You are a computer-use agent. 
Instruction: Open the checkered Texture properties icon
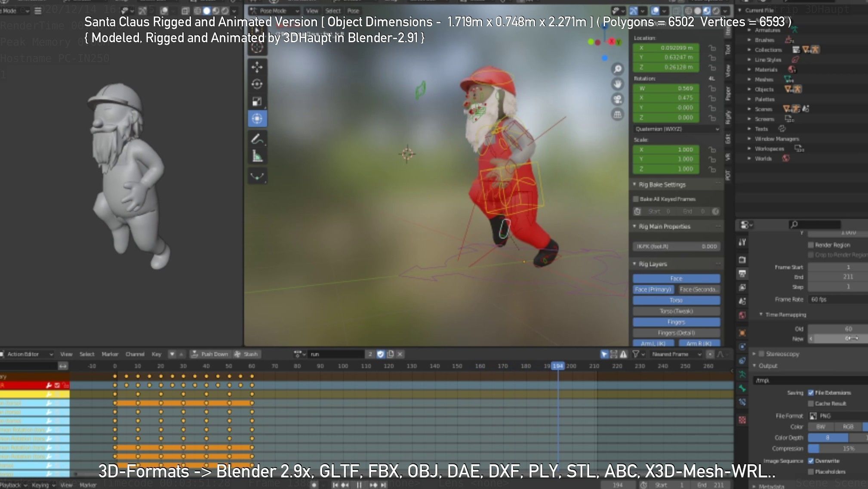(742, 420)
